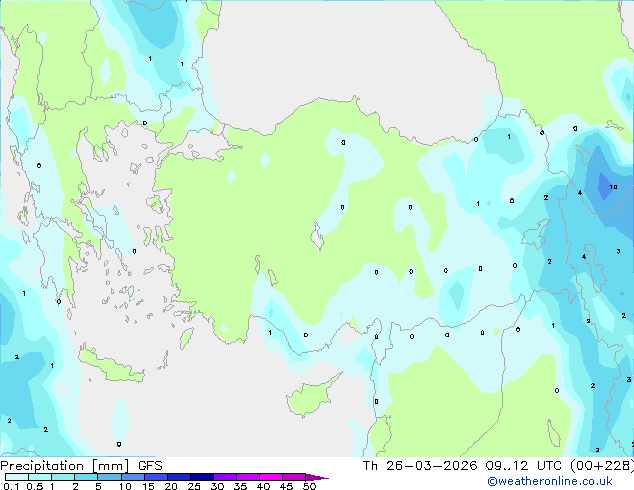The image size is (634, 490).
Task: Click the 1–2 mm legend color swatch
Action: (63, 477)
